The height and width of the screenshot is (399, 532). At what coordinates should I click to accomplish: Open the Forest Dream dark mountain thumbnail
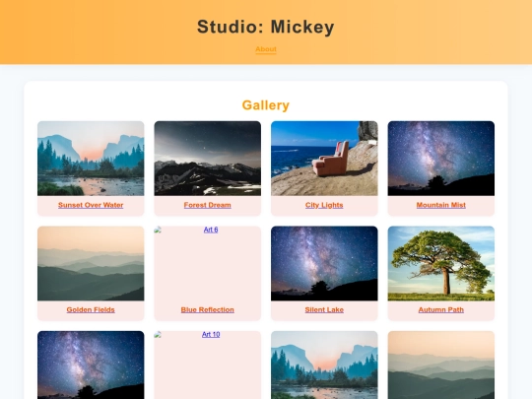(x=207, y=158)
